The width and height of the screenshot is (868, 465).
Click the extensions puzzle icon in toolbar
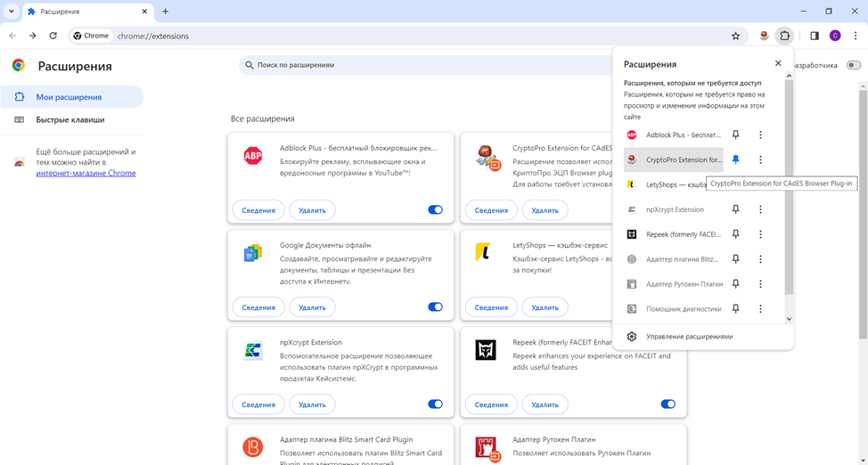tap(784, 36)
